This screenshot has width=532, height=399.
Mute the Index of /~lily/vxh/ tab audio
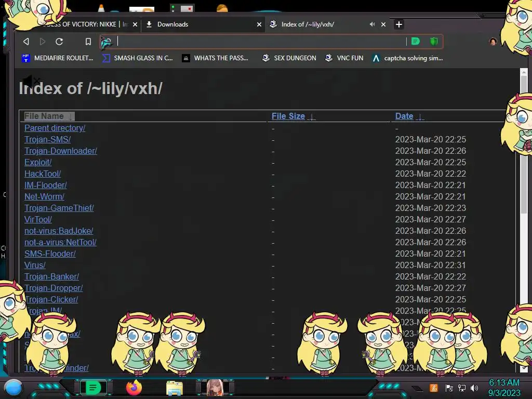(x=372, y=24)
